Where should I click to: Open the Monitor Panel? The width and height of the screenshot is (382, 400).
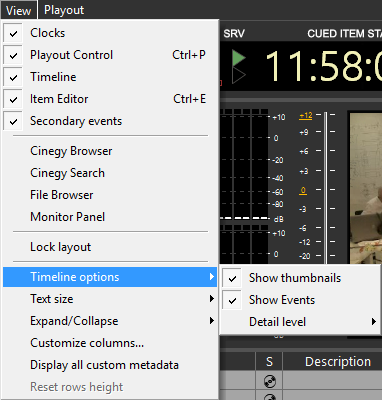coord(110,217)
